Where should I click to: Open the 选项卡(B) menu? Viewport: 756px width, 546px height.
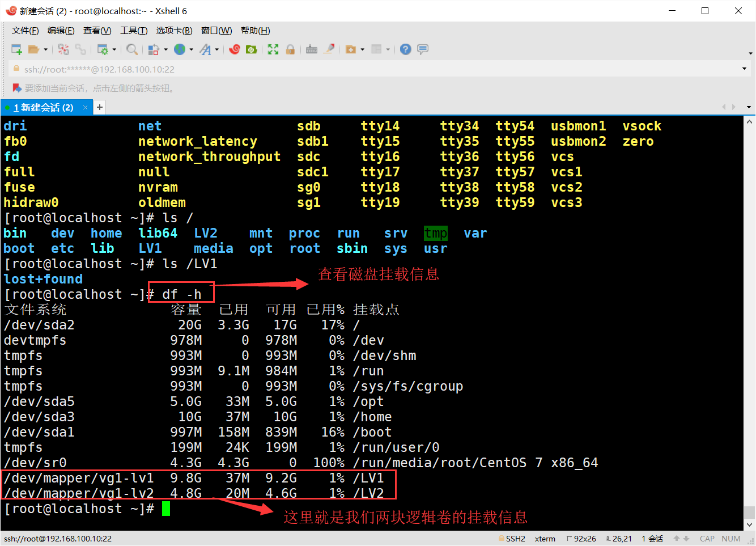pyautogui.click(x=174, y=31)
